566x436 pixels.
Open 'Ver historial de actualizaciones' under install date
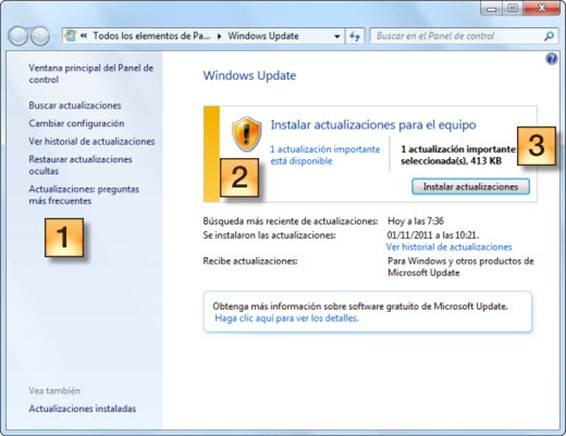click(449, 247)
